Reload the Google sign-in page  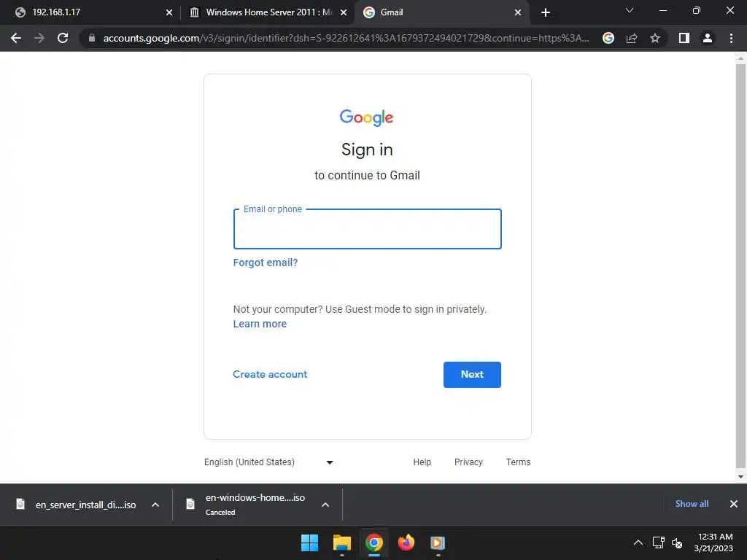coord(63,38)
